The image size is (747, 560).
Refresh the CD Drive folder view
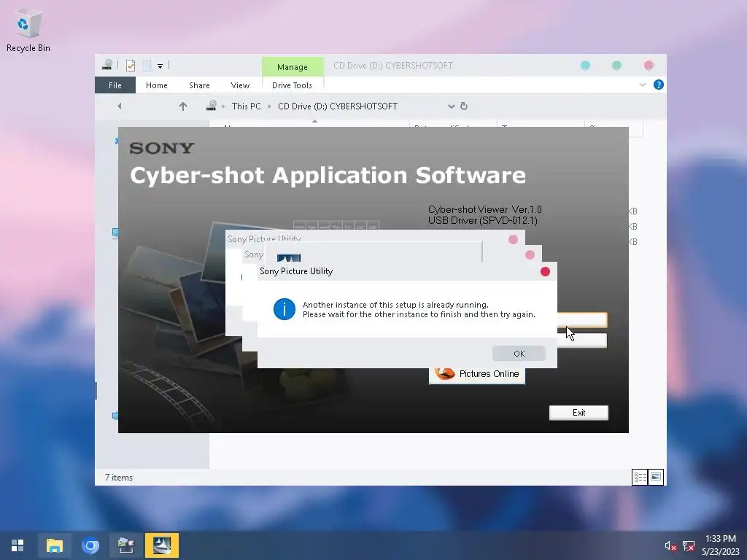coord(464,106)
